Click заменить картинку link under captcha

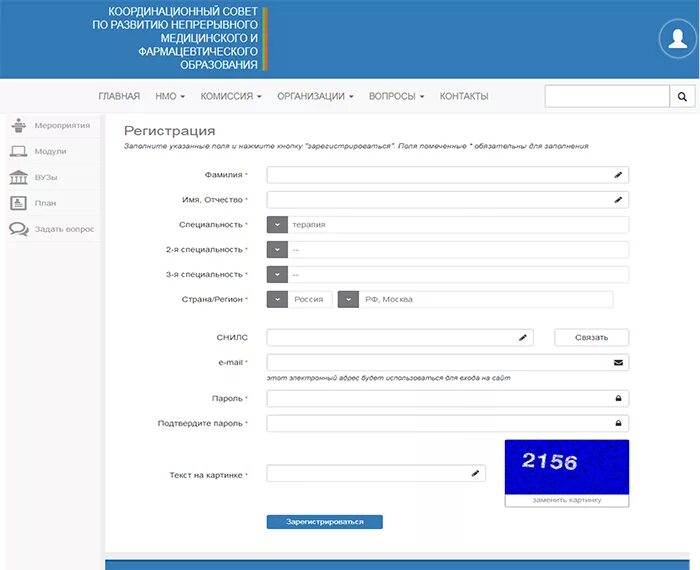567,500
